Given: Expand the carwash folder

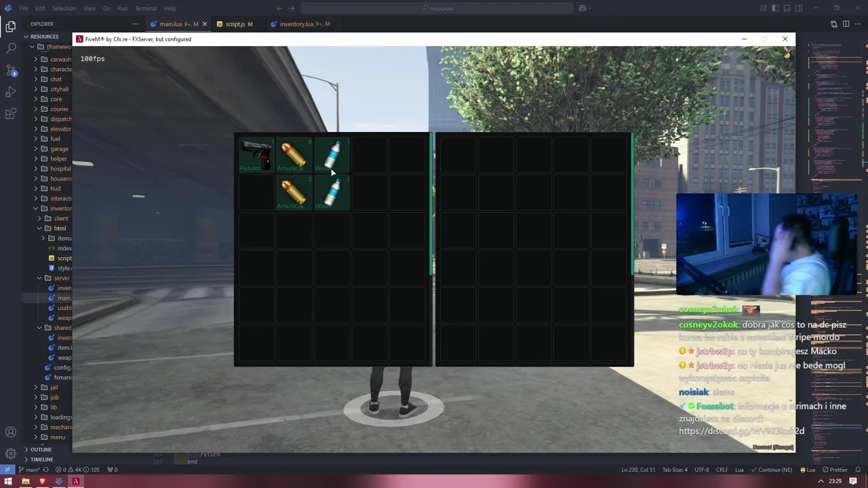Looking at the screenshot, I should pos(52,60).
